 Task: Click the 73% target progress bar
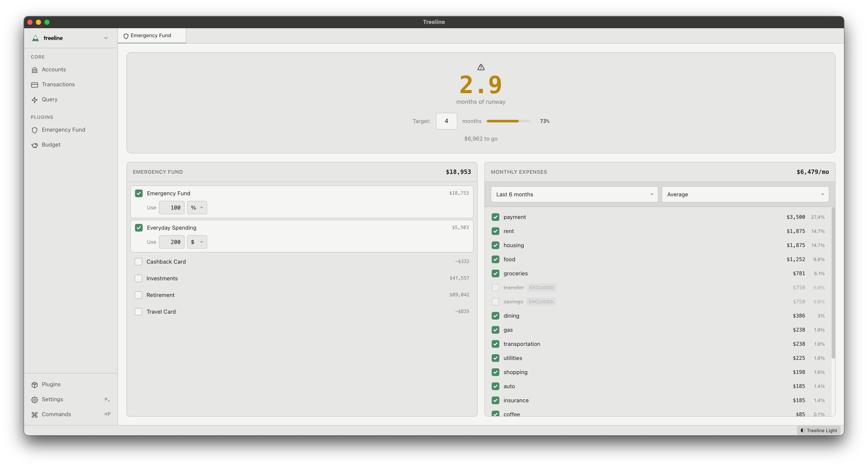point(508,121)
